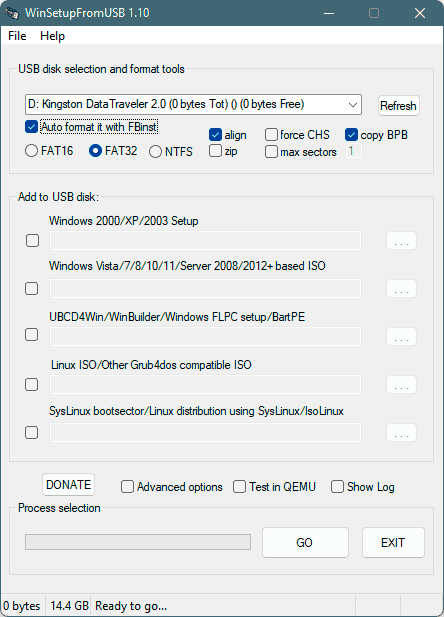
Task: Click the WinSetupFromUSB app icon in title bar
Action: point(12,13)
